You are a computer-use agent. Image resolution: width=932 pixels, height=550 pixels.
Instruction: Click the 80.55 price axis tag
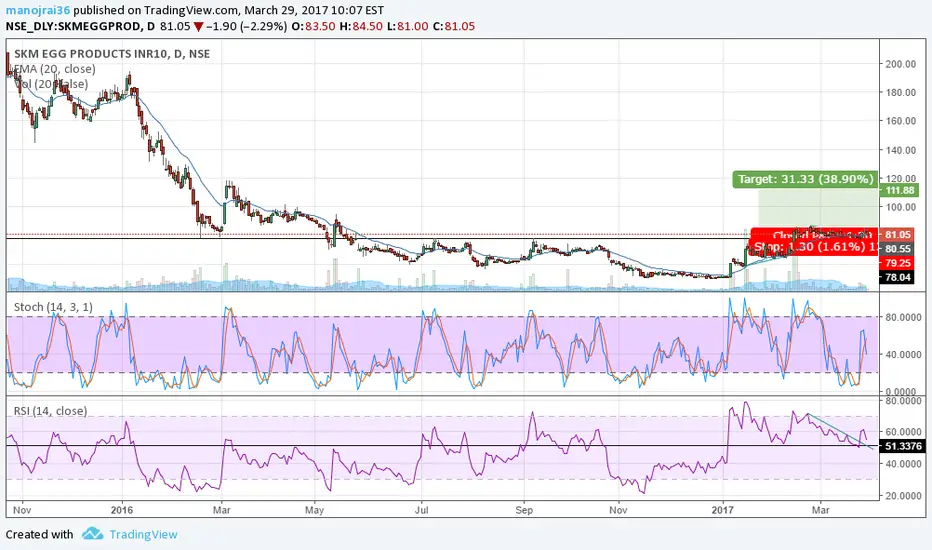898,249
